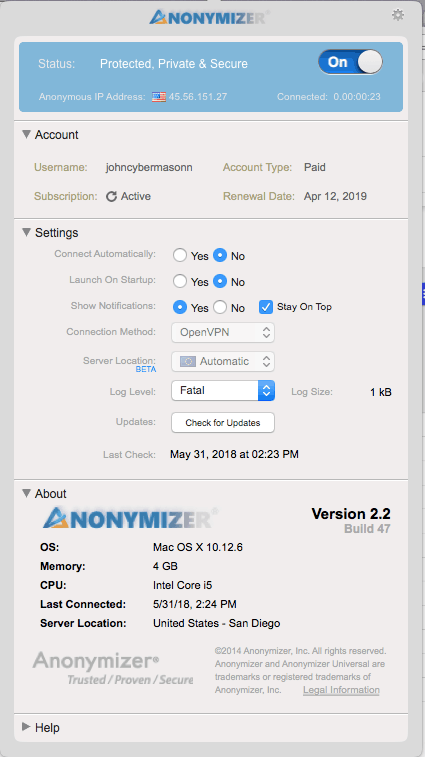425x757 pixels.
Task: Select Yes for Show Notifications
Action: tap(180, 307)
